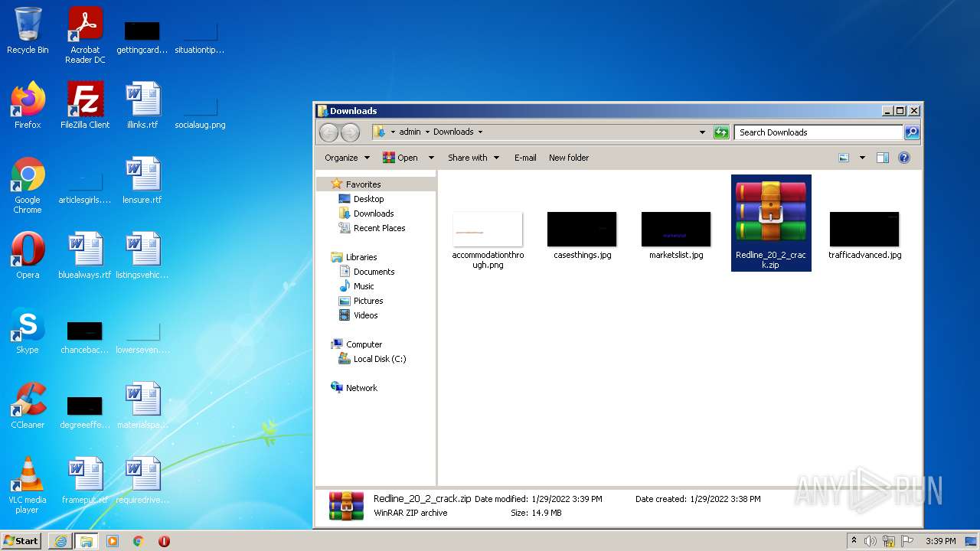Image resolution: width=980 pixels, height=551 pixels.
Task: Expand the Open button dropdown arrow
Action: tap(431, 158)
